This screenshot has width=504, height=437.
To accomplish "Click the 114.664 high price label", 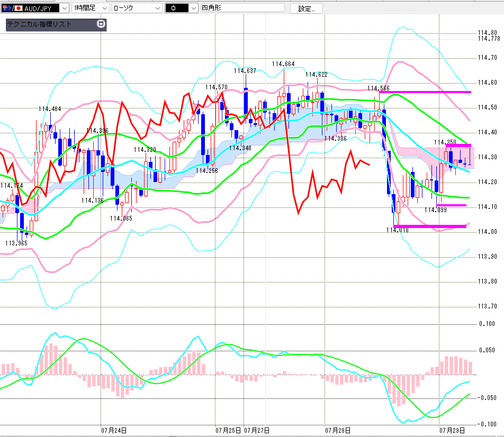I will [283, 64].
